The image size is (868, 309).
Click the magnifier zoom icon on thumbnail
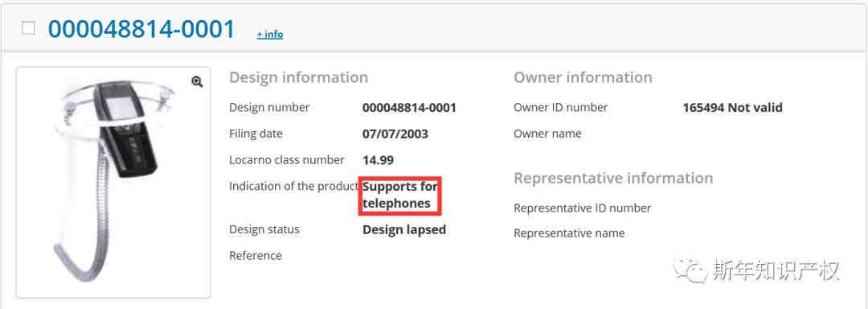[x=197, y=82]
